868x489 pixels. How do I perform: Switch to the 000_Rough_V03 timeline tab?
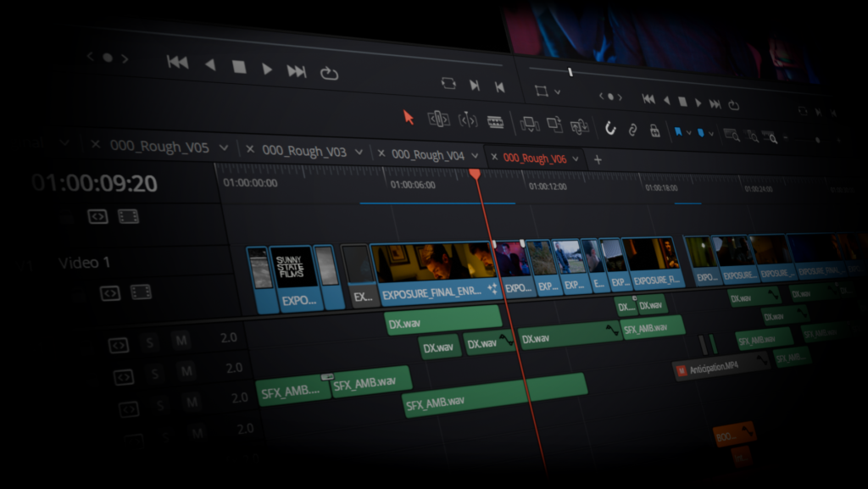[x=303, y=151]
